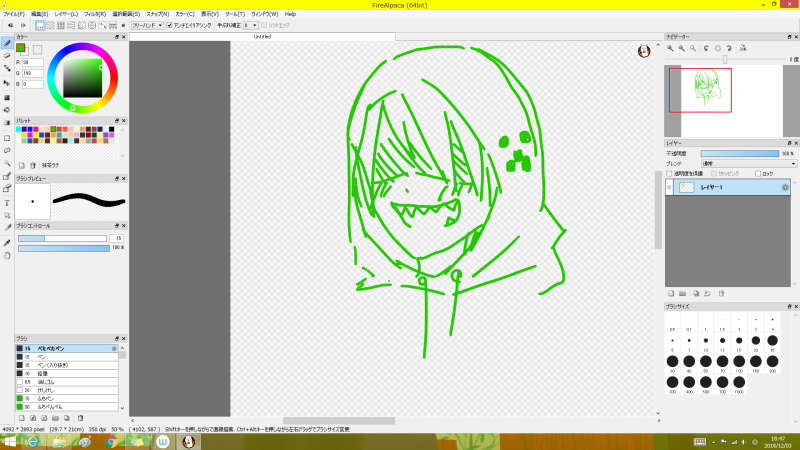The image size is (800, 450).
Task: Delete brush trash icon in Brush panel
Action: click(x=80, y=418)
